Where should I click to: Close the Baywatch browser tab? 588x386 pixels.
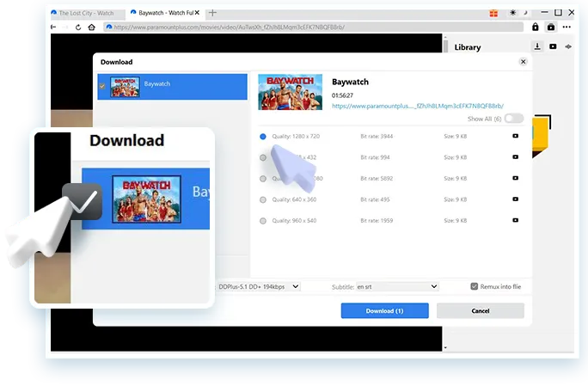197,12
